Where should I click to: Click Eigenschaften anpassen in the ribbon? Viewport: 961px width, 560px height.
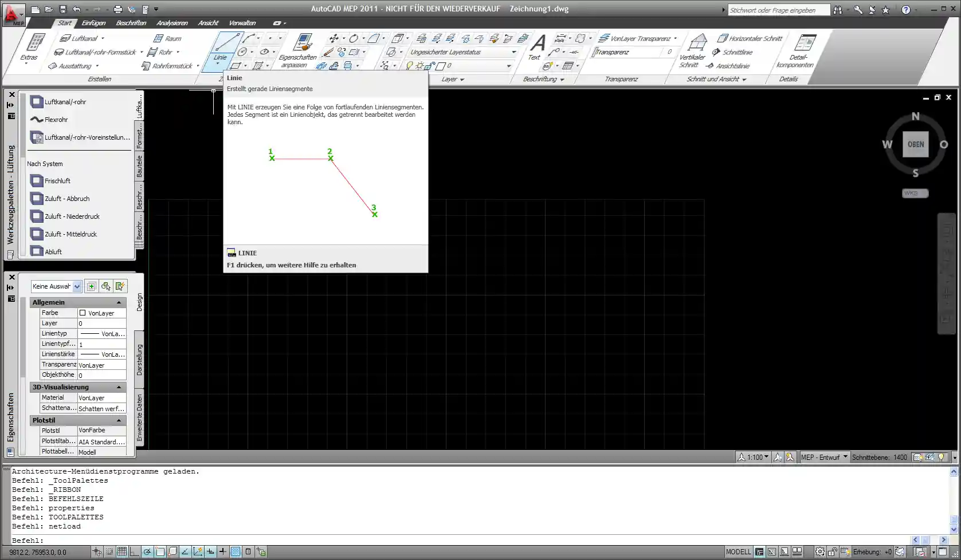300,51
